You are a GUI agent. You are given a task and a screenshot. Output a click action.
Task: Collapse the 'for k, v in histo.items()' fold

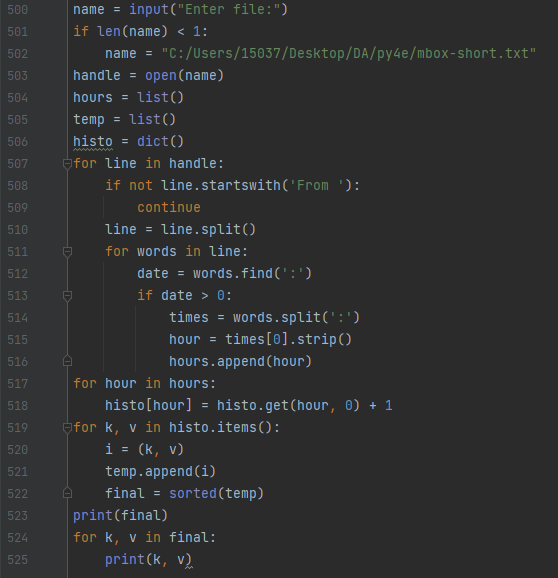pos(67,428)
